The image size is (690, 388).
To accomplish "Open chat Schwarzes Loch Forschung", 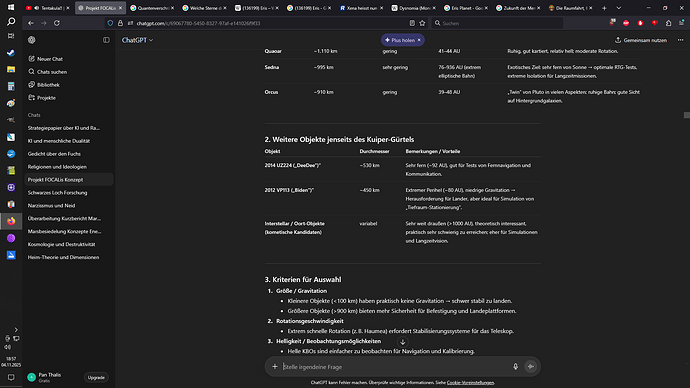I will coord(58,192).
